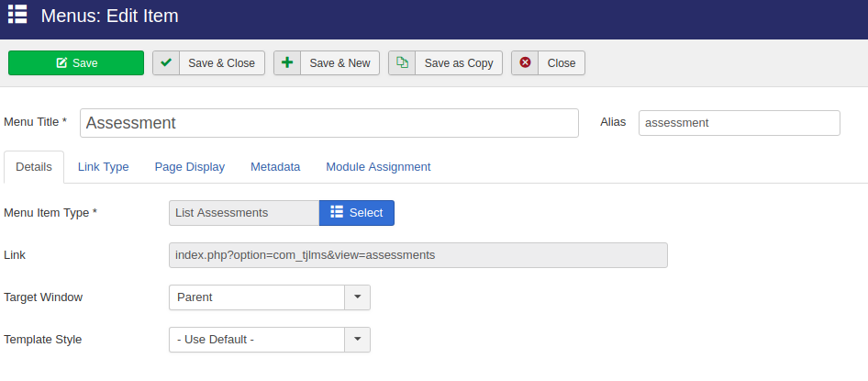The image size is (868, 381).
Task: Click the menus list icon in header
Action: (17, 15)
